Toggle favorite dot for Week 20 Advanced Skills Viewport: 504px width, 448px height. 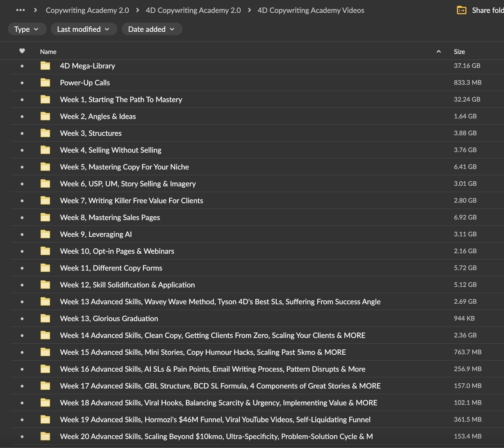pyautogui.click(x=22, y=437)
